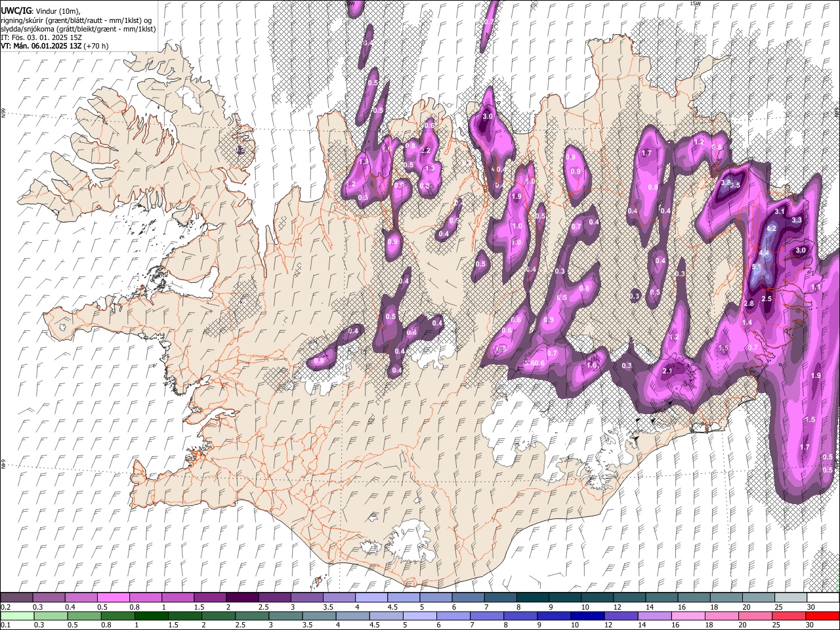Click the "UWC/IG" title in the header box
The height and width of the screenshot is (630, 840).
click(16, 10)
